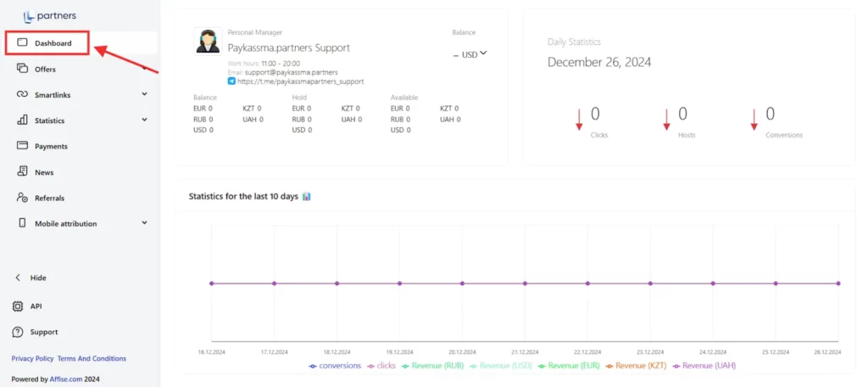Toggle Revenue (RUB) in chart legend
This screenshot has width=868, height=387.
[x=433, y=366]
